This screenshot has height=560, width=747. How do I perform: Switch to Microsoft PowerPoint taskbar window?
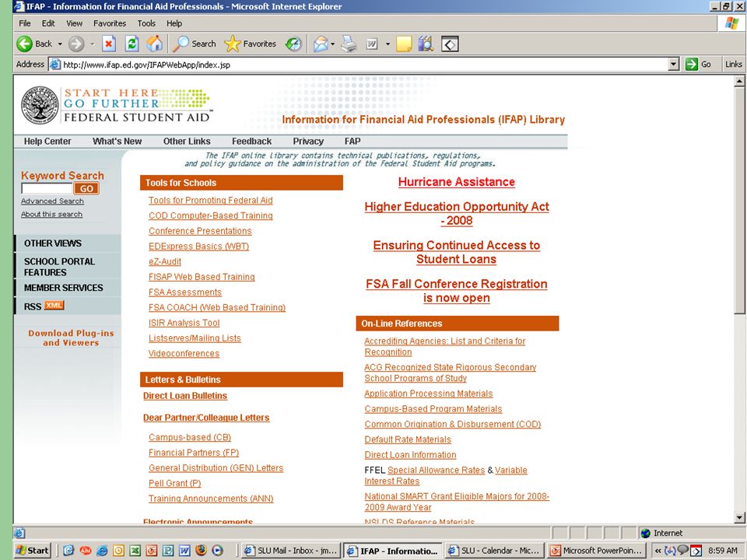(597, 551)
